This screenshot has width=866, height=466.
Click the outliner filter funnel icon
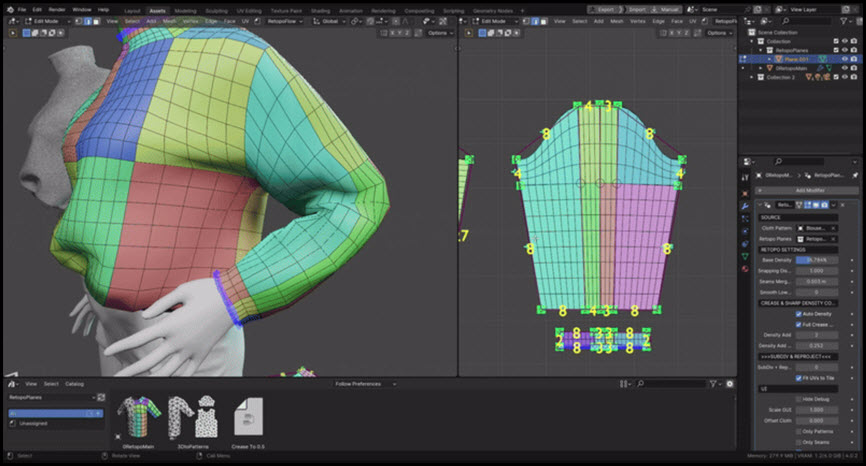click(x=844, y=21)
